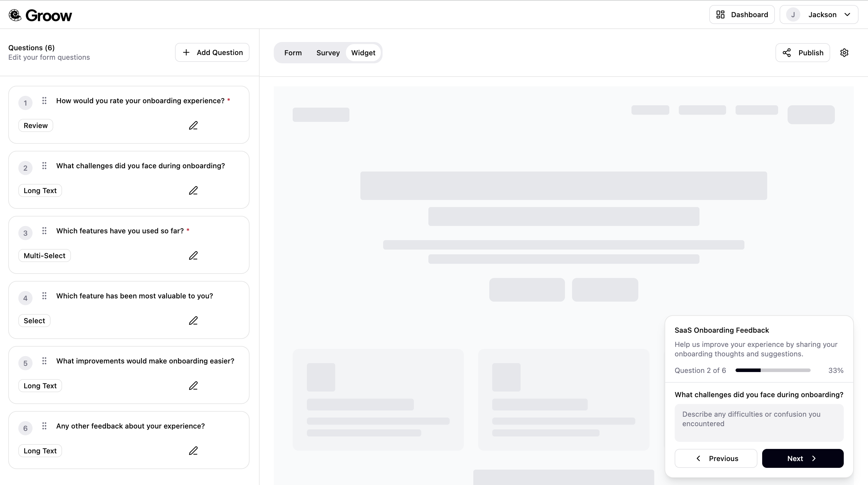The image size is (868, 485).
Task: Edit the Multi-Select features question
Action: (x=194, y=256)
